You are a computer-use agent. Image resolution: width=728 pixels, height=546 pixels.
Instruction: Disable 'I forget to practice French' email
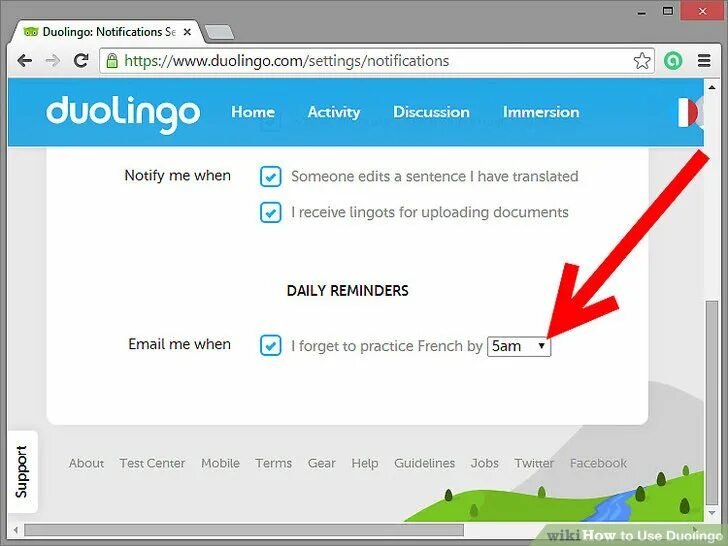tap(271, 345)
